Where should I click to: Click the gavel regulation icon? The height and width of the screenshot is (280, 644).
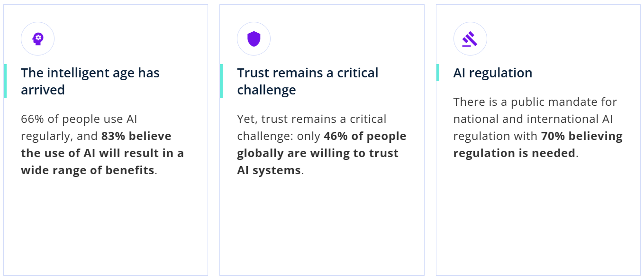(470, 39)
